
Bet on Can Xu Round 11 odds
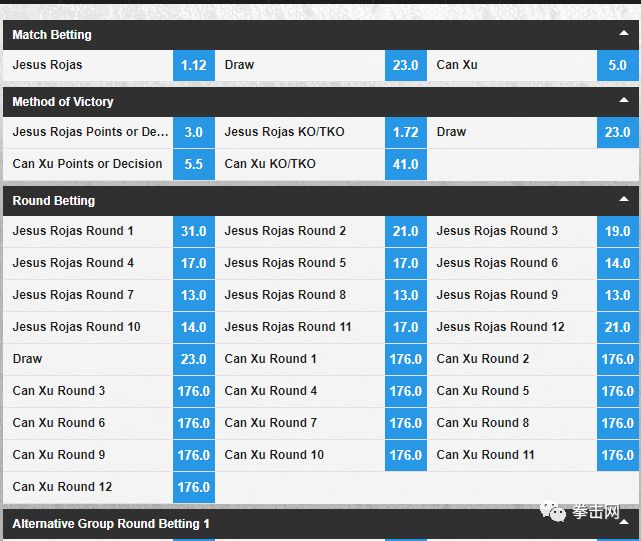[617, 455]
